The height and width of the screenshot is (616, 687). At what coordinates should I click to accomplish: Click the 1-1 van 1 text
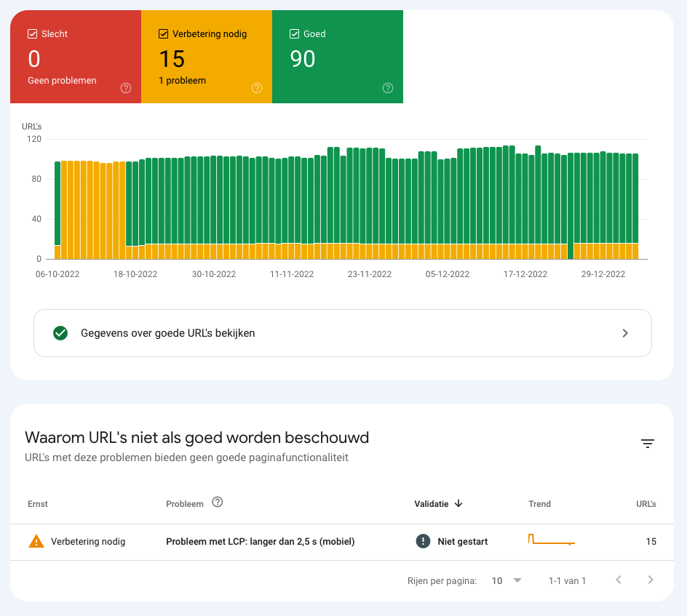(567, 581)
